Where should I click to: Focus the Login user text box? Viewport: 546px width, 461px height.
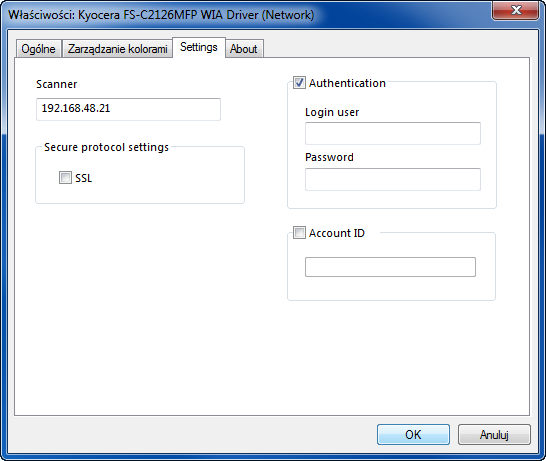[393, 133]
